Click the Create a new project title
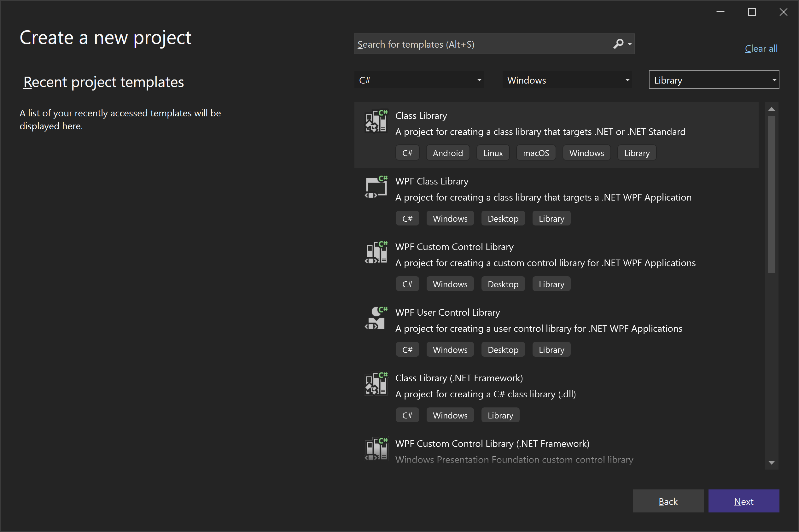This screenshot has width=799, height=532. click(x=105, y=38)
